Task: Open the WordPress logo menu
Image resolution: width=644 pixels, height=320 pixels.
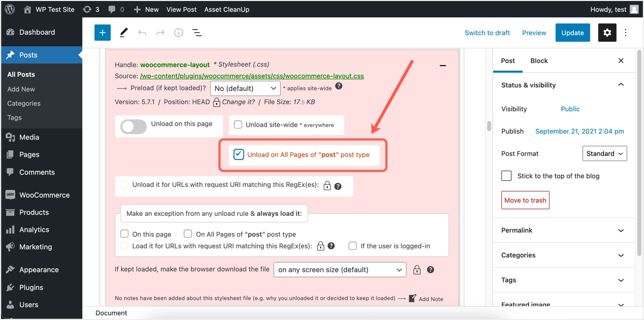Action: (10, 9)
